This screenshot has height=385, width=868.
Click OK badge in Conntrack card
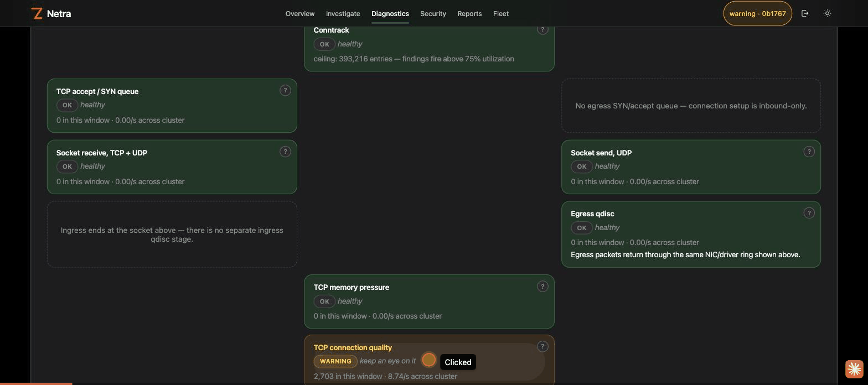tap(324, 44)
